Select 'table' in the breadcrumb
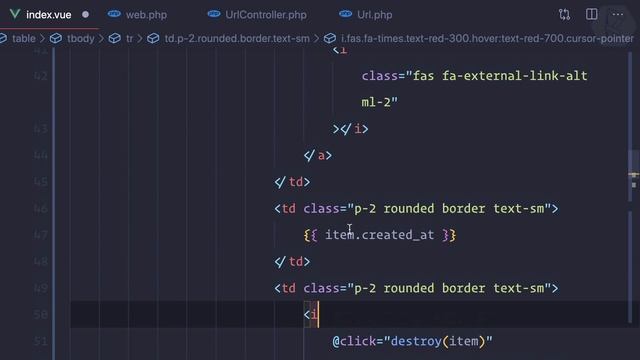This screenshot has width=640, height=360. [24, 39]
